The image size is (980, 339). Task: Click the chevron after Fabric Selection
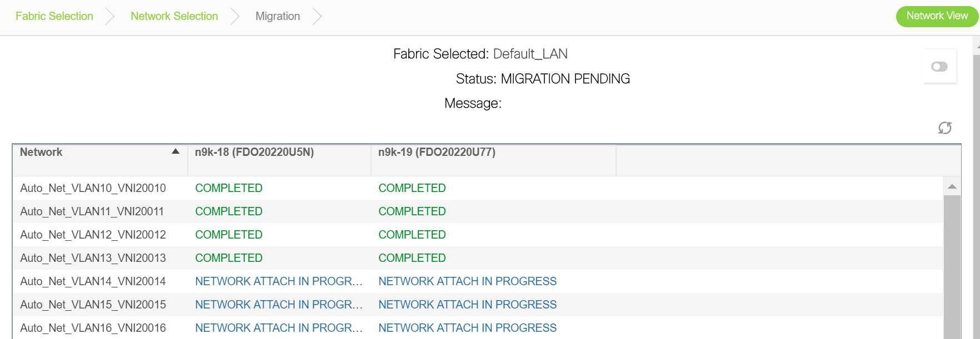coord(110,16)
